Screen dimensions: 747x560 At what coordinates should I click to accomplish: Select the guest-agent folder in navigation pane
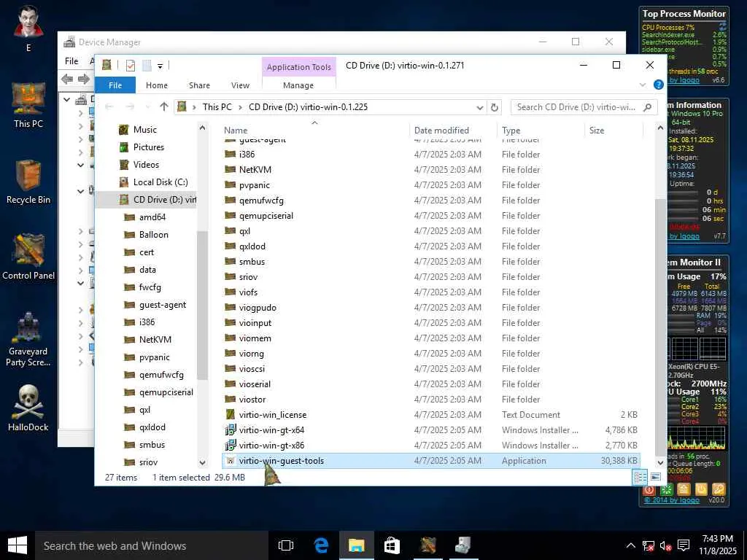pos(163,305)
